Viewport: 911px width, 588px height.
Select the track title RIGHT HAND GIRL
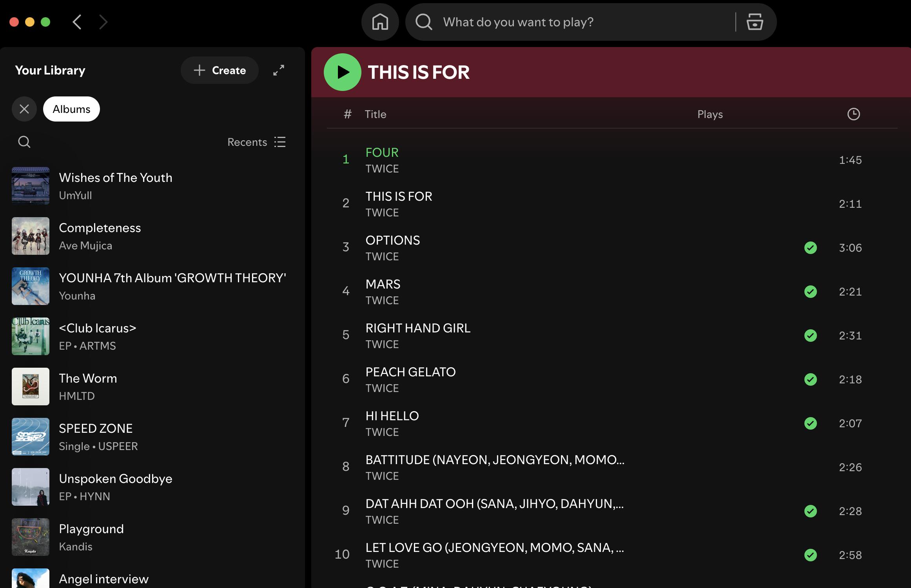[x=418, y=328]
